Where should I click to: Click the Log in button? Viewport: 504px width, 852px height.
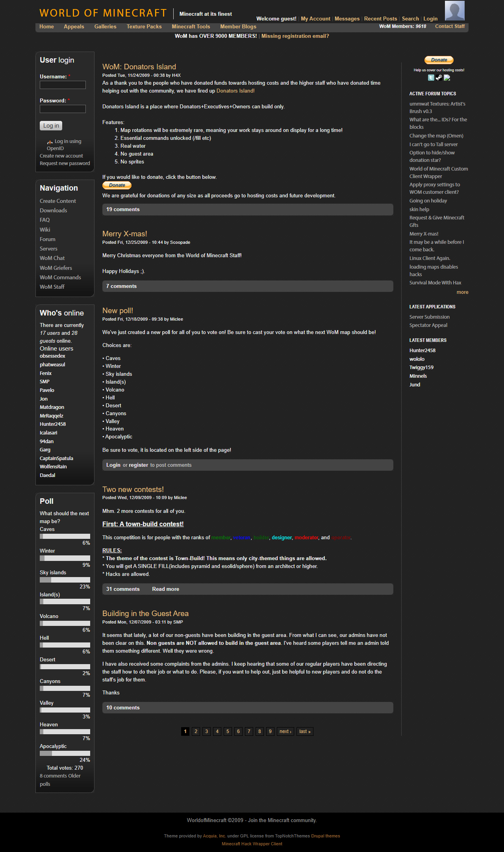(51, 126)
